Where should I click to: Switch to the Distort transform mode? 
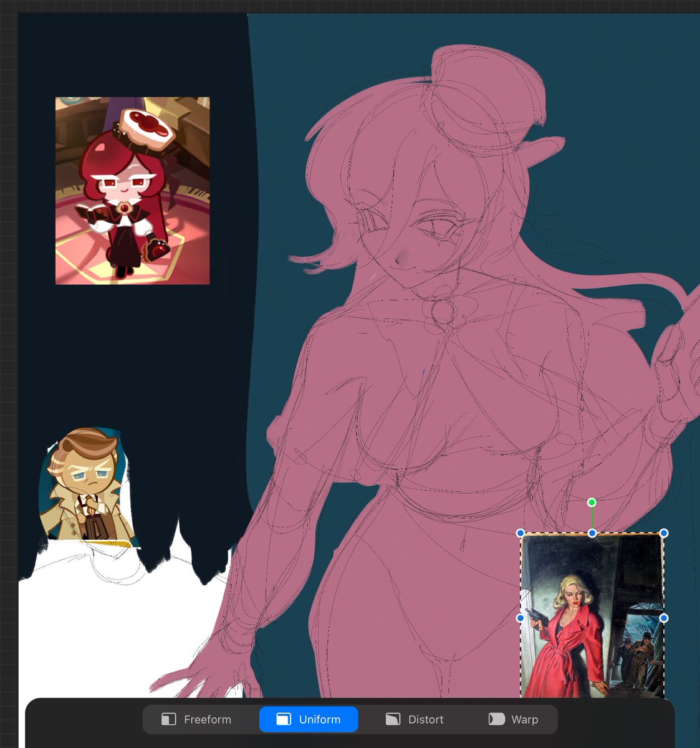pos(415,719)
